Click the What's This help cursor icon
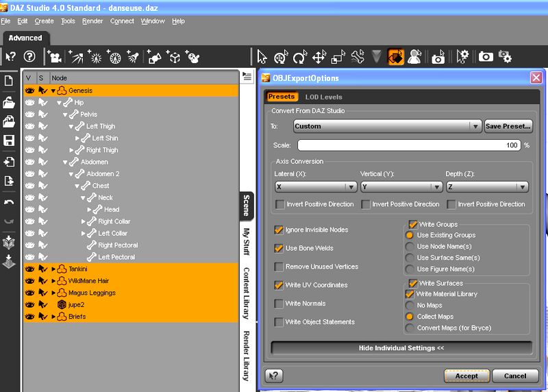 tap(11, 56)
